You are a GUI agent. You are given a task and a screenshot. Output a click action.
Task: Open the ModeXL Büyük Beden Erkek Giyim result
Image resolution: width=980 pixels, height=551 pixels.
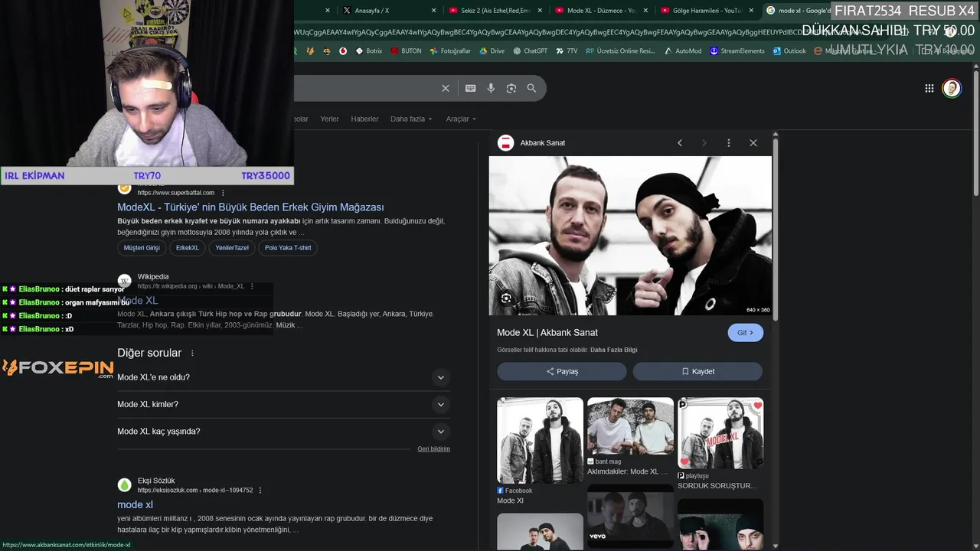click(x=250, y=207)
